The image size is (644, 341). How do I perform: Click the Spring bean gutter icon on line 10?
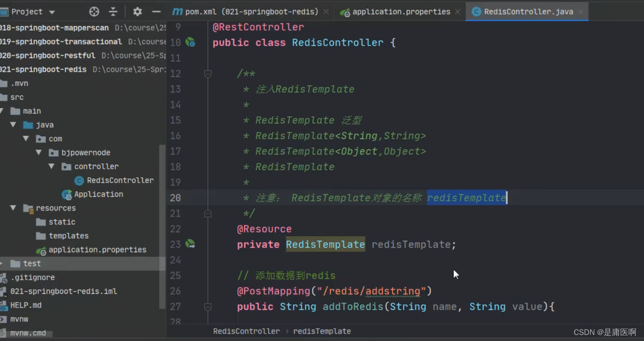pos(190,43)
